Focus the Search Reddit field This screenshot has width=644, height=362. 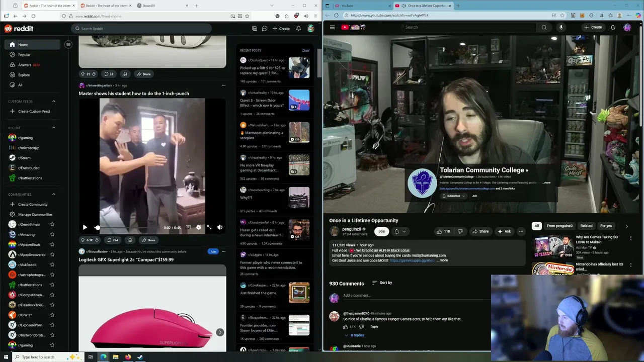coord(142,29)
